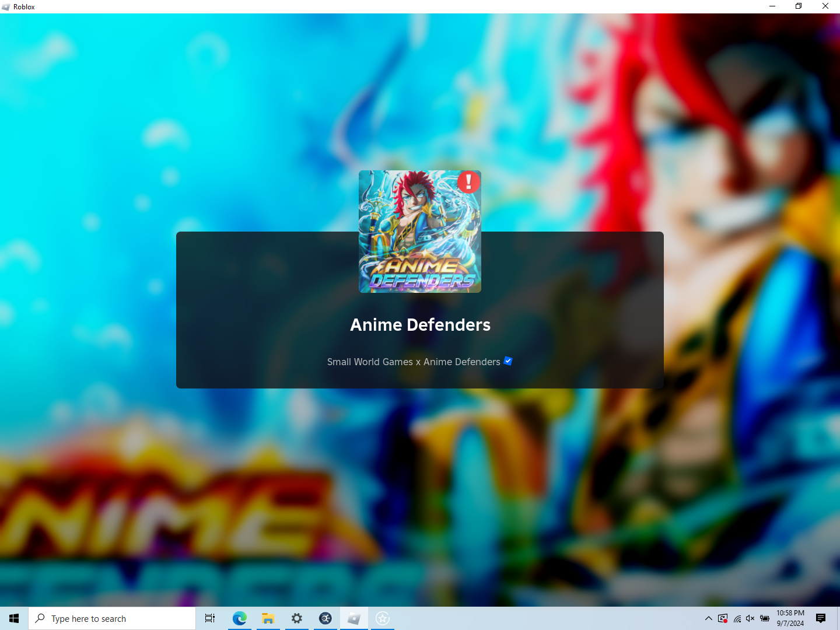This screenshot has width=840, height=630.
Task: Open Settings gear from the taskbar
Action: point(297,618)
